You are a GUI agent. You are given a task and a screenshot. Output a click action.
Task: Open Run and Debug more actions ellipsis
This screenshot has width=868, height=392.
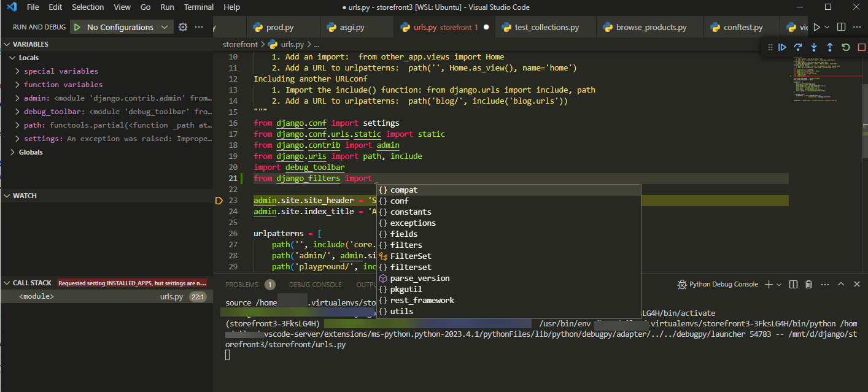(x=199, y=27)
